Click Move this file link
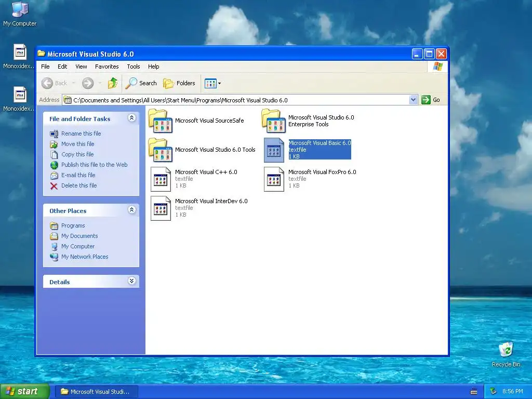 78,144
